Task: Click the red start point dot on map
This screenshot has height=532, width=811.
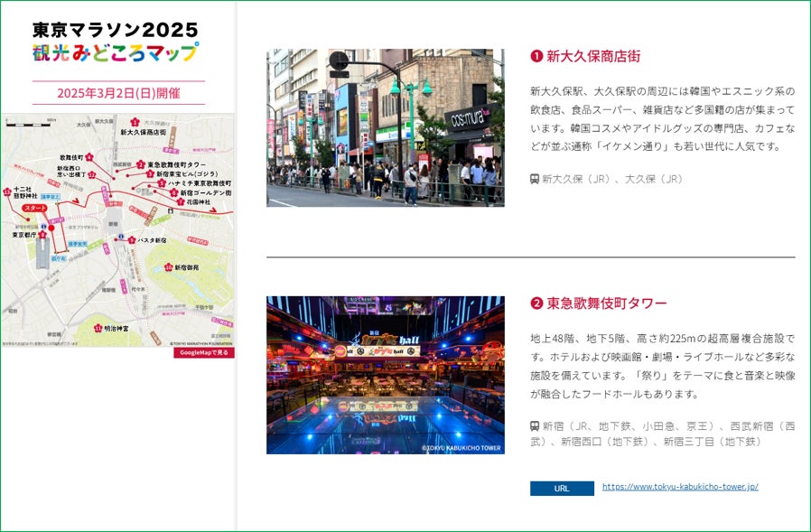Action: coord(51,228)
